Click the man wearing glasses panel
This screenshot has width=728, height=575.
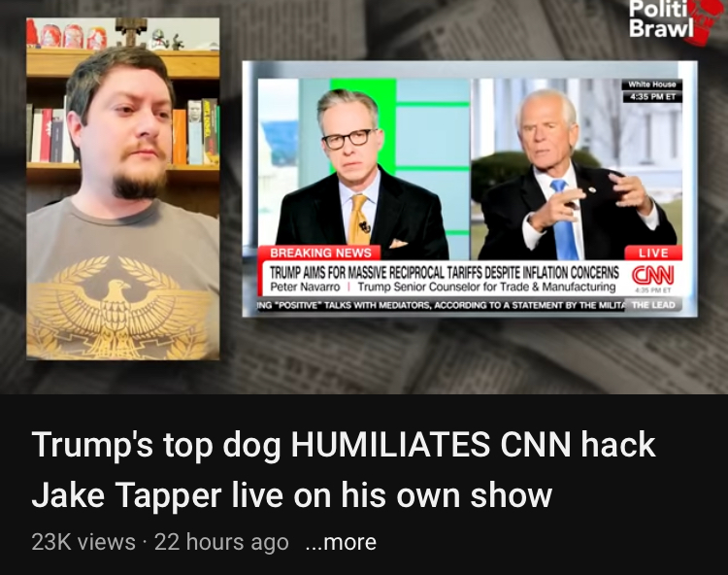click(x=364, y=169)
